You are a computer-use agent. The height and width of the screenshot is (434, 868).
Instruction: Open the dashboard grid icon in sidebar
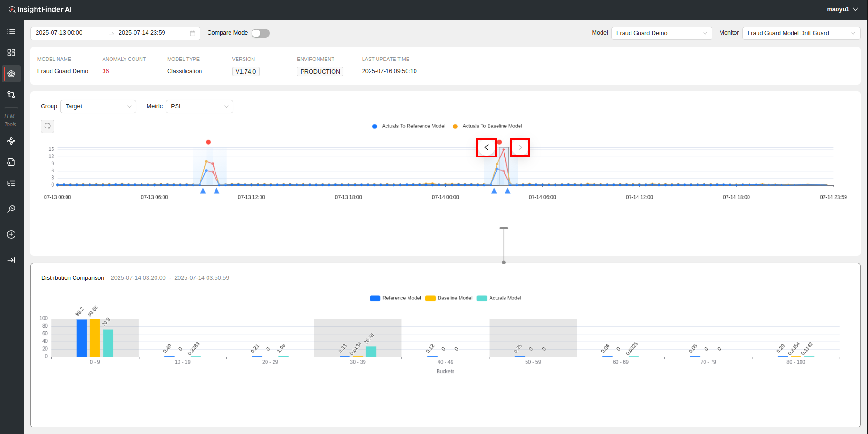point(11,52)
